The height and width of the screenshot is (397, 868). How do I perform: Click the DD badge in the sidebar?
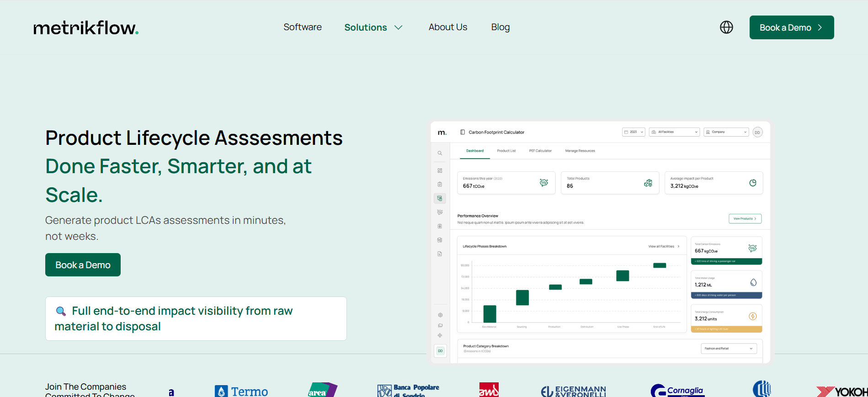coord(440,351)
